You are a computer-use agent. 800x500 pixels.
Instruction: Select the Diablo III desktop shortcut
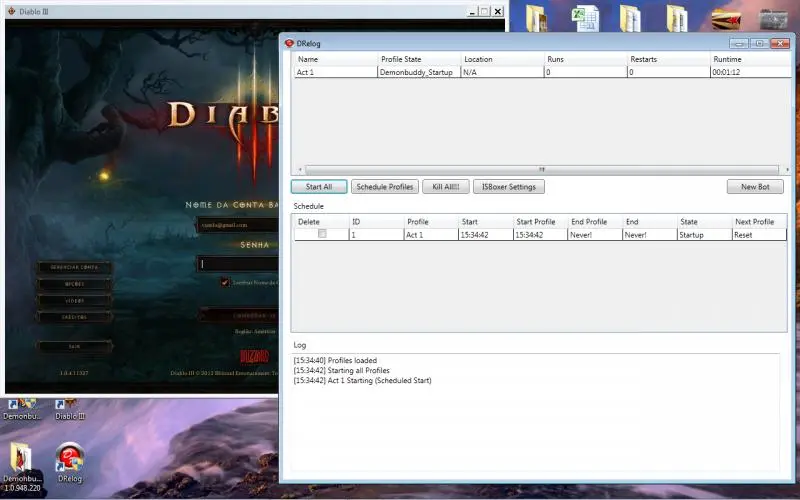pos(70,410)
